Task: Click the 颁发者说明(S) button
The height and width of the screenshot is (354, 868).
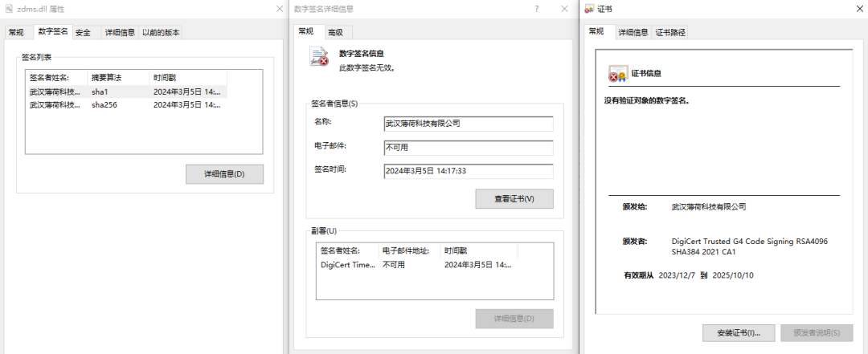Action: click(x=817, y=333)
